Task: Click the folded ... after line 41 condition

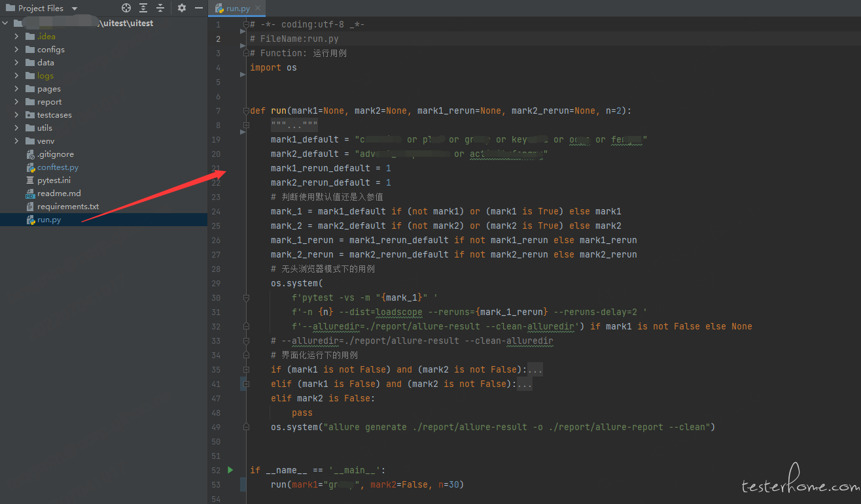Action: pos(525,384)
